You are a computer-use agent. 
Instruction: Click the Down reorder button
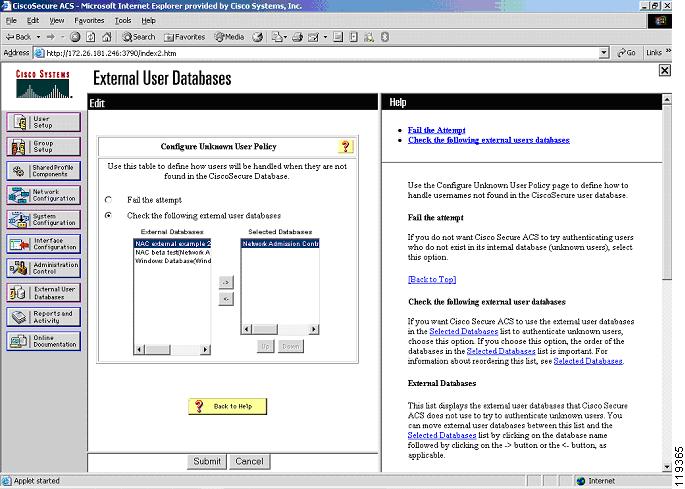291,346
